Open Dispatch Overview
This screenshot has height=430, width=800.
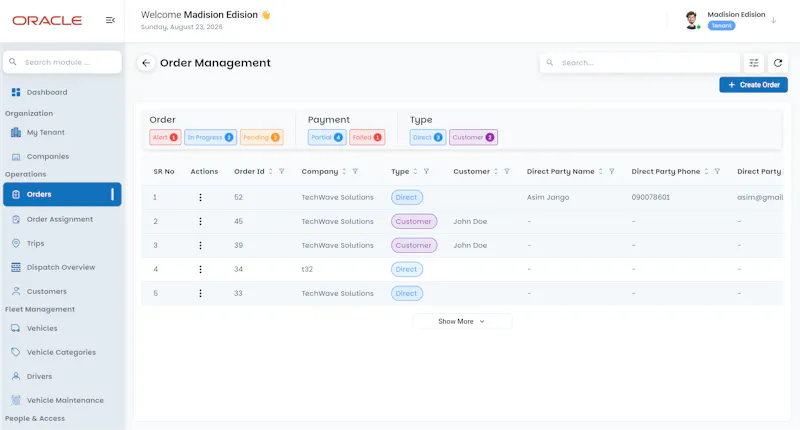pos(61,267)
